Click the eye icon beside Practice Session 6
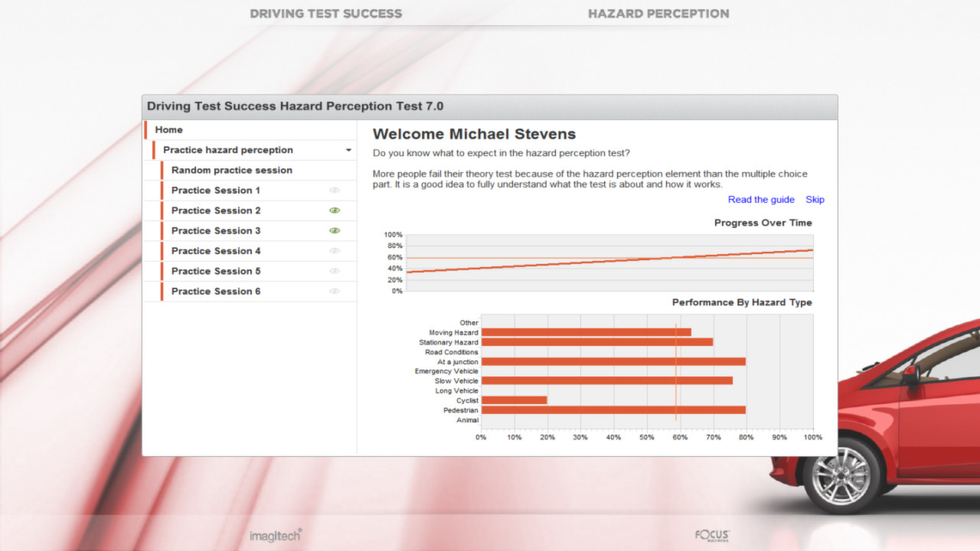The image size is (980, 551). 334,291
